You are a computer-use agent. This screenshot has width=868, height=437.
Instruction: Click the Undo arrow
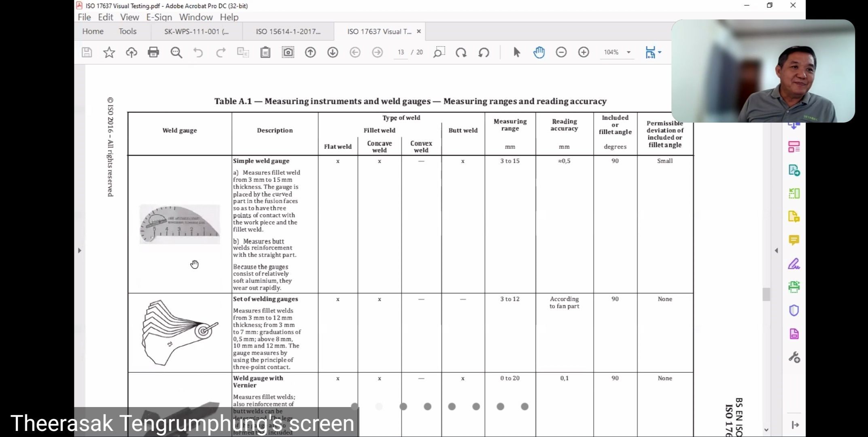coord(198,52)
